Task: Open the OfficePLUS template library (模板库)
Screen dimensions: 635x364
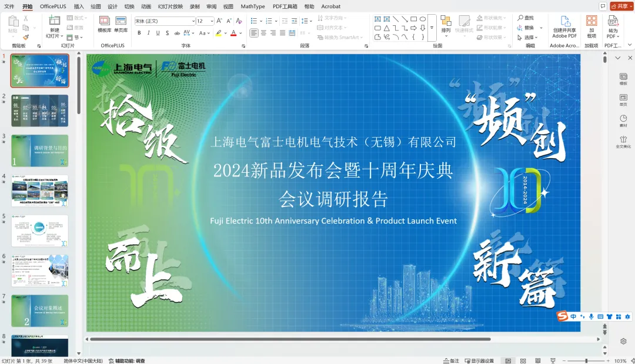Action: click(105, 24)
